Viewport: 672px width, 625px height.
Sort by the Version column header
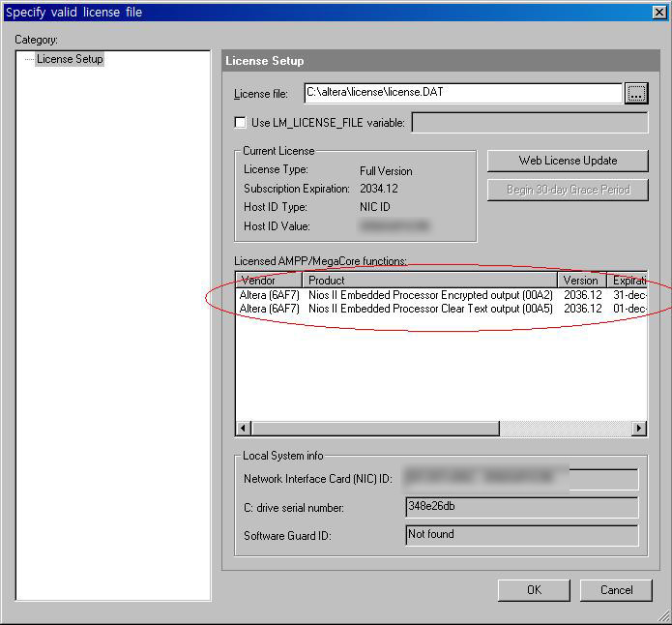click(x=582, y=280)
